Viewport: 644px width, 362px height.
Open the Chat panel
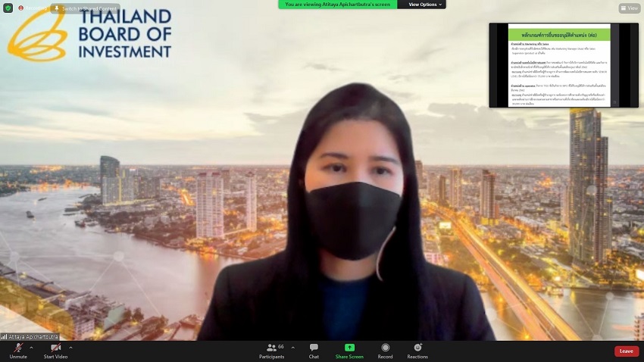tap(314, 351)
